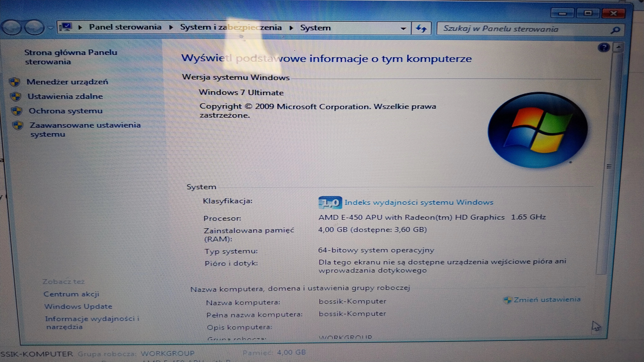Click the Typ systemu label

231,251
